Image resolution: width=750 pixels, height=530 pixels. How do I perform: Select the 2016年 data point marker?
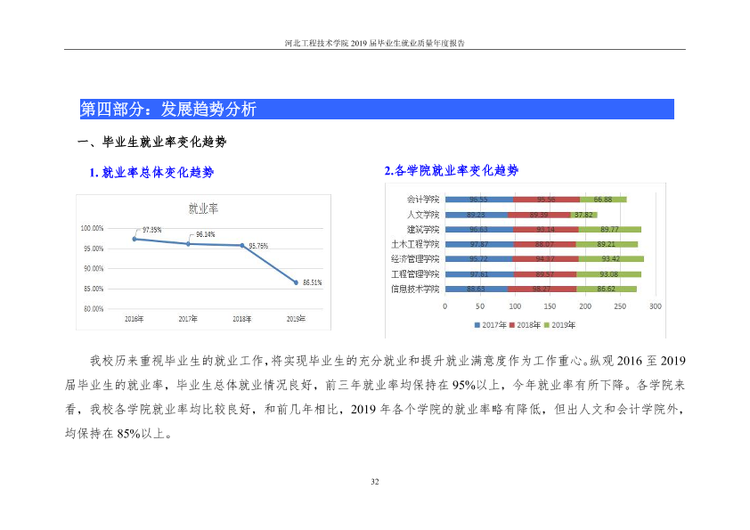(x=134, y=239)
